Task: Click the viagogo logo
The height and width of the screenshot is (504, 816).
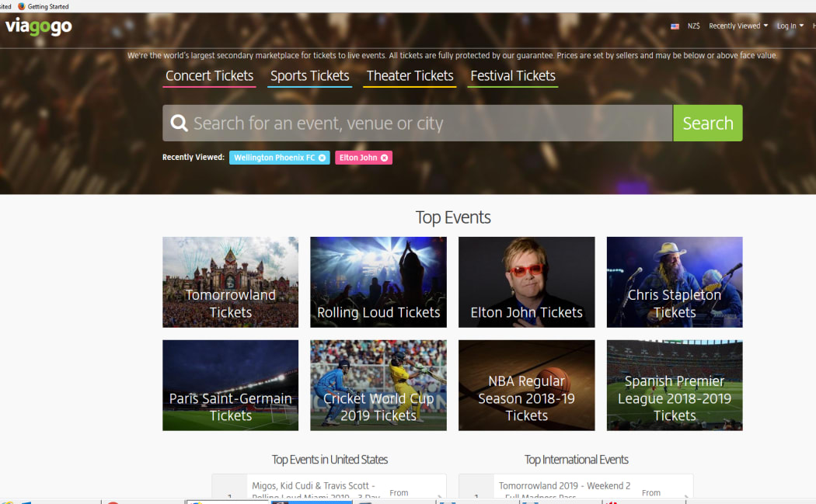Action: point(39,26)
